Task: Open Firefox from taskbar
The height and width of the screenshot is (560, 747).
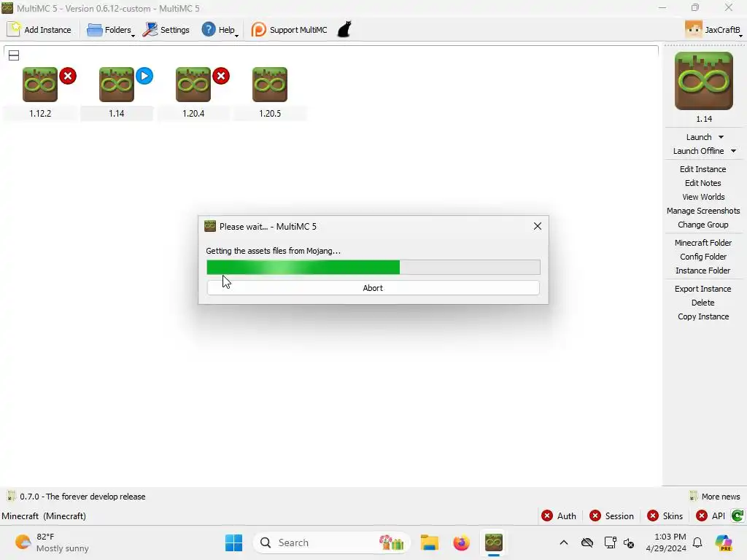Action: [461, 542]
